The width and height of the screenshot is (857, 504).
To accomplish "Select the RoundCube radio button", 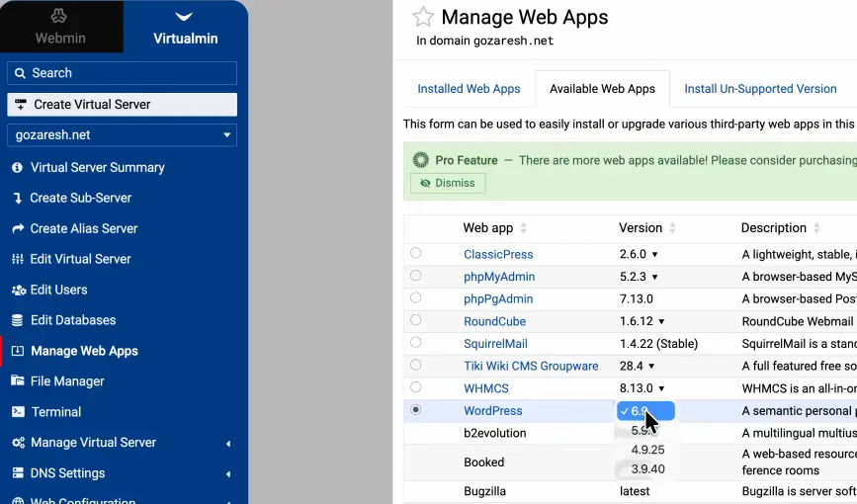I will [415, 320].
